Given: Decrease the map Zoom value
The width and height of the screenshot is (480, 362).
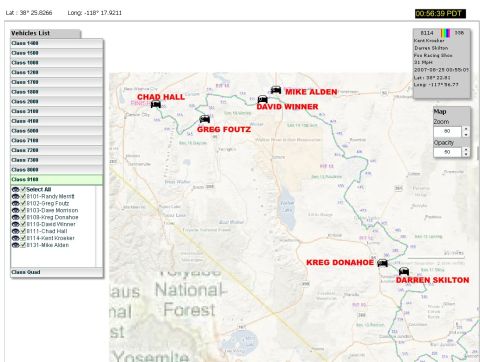Looking at the screenshot, I should pos(466,134).
